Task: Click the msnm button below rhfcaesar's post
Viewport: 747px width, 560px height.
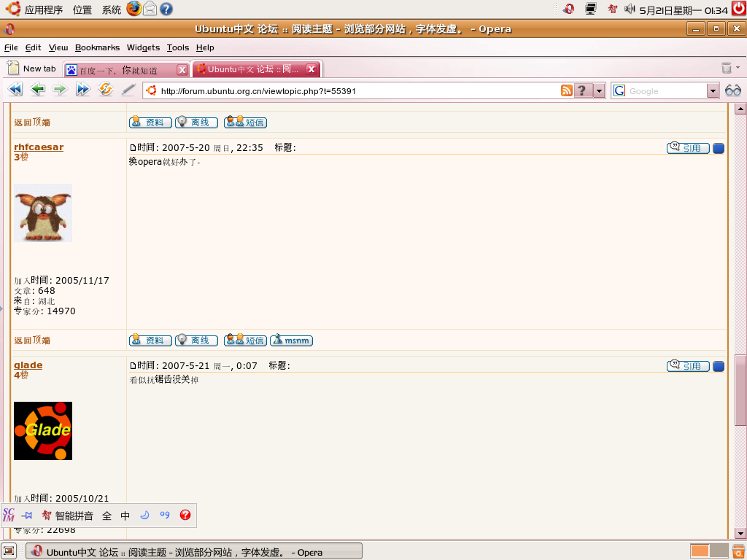Action: click(291, 341)
